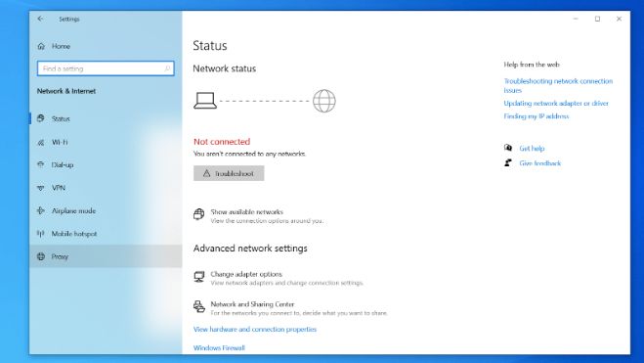644x363 pixels.
Task: Click the Dial-up icon in sidebar
Action: [x=41, y=164]
